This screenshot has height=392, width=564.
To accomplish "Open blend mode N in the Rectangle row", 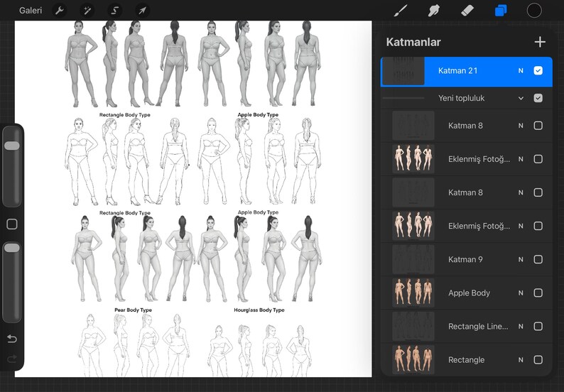I will coord(521,359).
